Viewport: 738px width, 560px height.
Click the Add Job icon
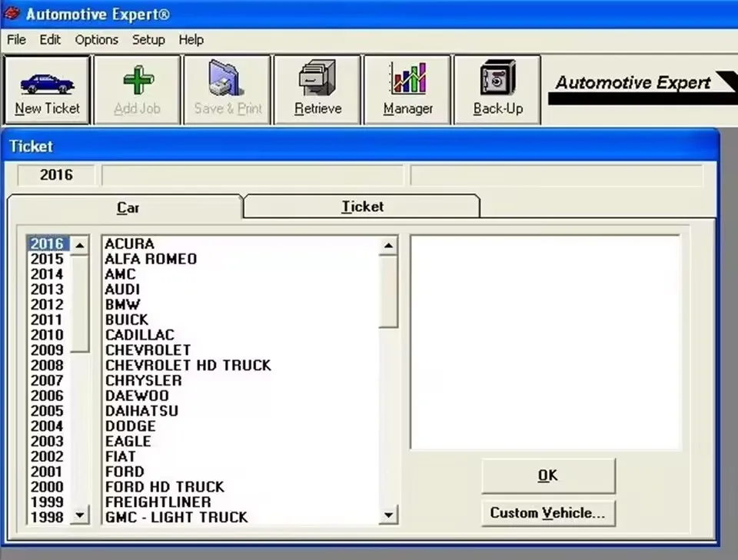[x=136, y=88]
